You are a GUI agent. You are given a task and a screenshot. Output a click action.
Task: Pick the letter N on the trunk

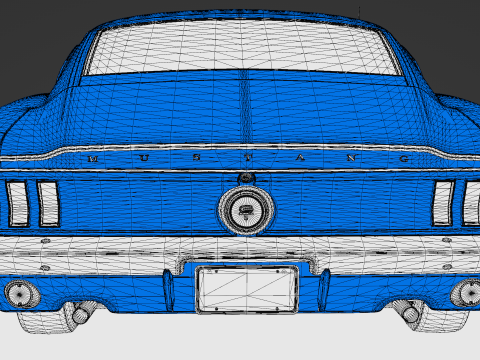[x=352, y=158]
